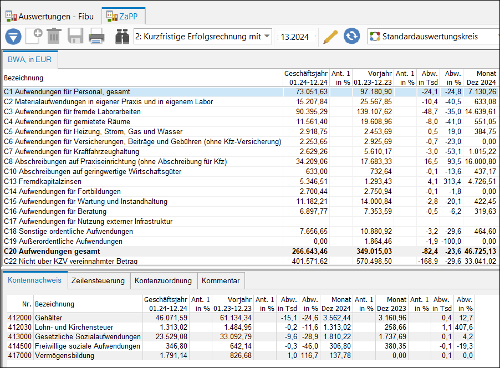The width and height of the screenshot is (500, 368).
Task: Select account 417000 Vermögensbildung
Action: click(240, 355)
